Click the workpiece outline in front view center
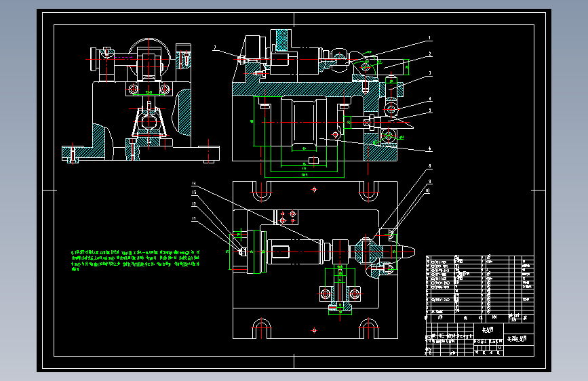Image resolution: width=588 pixels, height=381 pixels. [304, 124]
